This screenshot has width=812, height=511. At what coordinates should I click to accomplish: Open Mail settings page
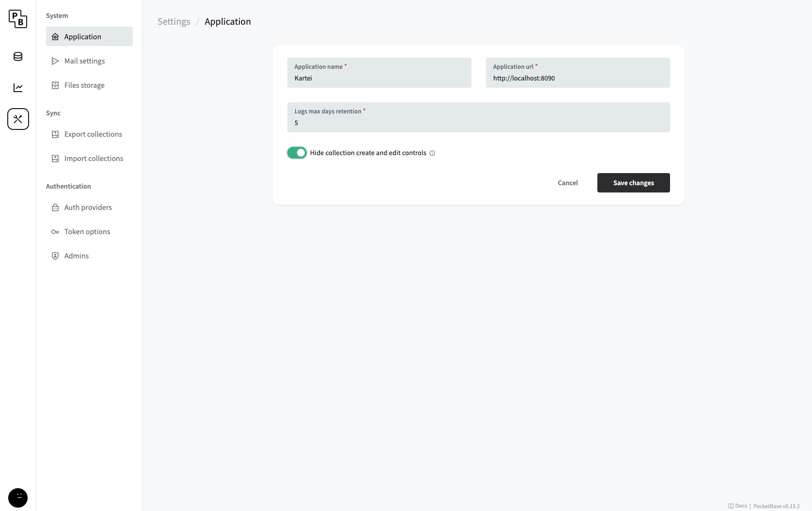pyautogui.click(x=89, y=61)
